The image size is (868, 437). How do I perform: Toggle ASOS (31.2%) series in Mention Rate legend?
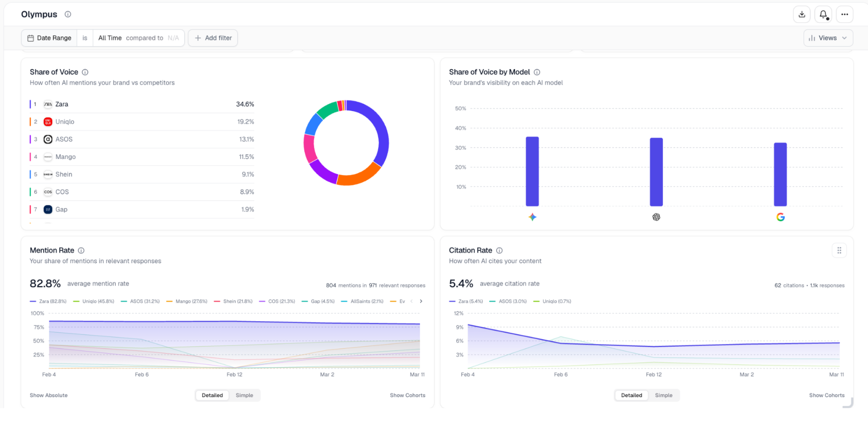140,302
